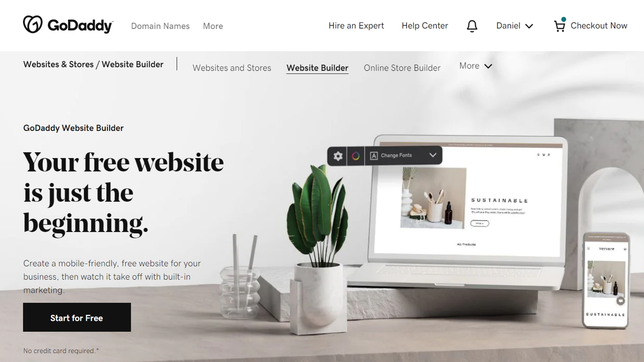This screenshot has height=362, width=644.
Task: Click the color palette icon in toolbar
Action: coord(356,155)
